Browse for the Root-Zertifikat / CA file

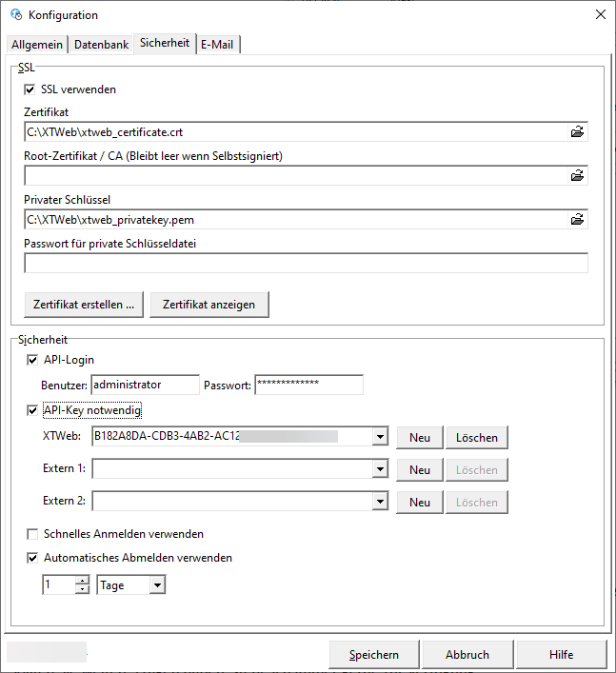click(x=577, y=175)
